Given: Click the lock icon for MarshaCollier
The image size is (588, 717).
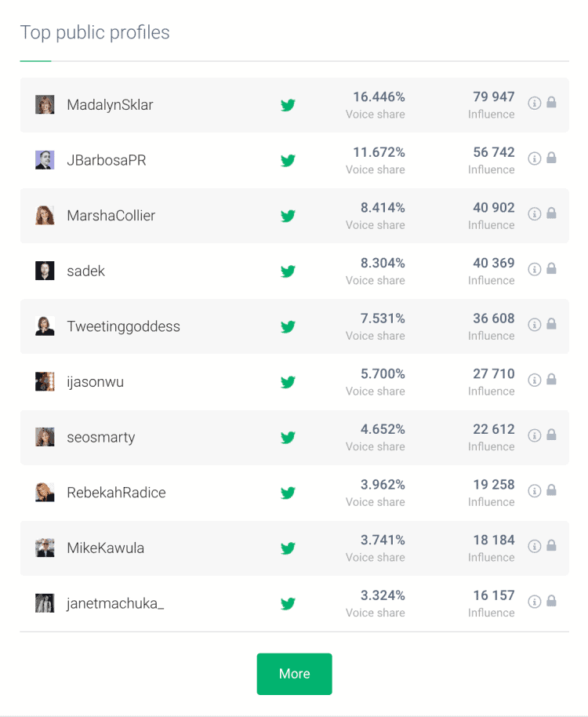Looking at the screenshot, I should pos(551,213).
